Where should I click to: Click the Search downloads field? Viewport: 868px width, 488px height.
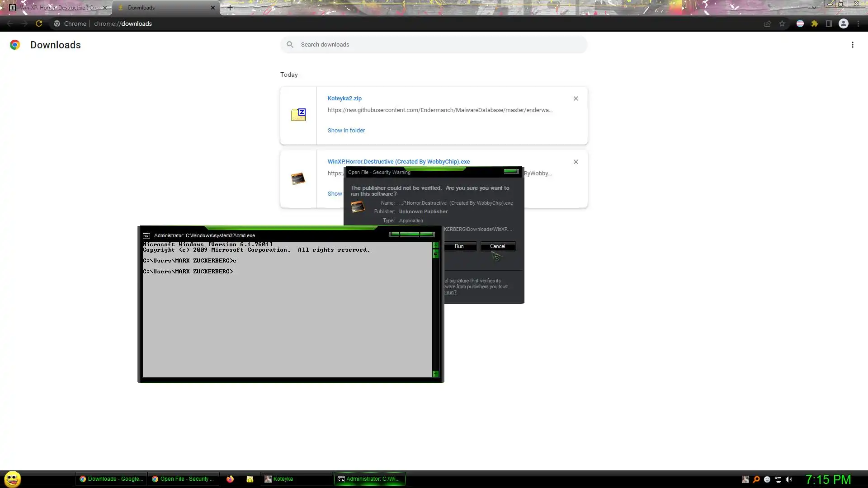pos(434,45)
